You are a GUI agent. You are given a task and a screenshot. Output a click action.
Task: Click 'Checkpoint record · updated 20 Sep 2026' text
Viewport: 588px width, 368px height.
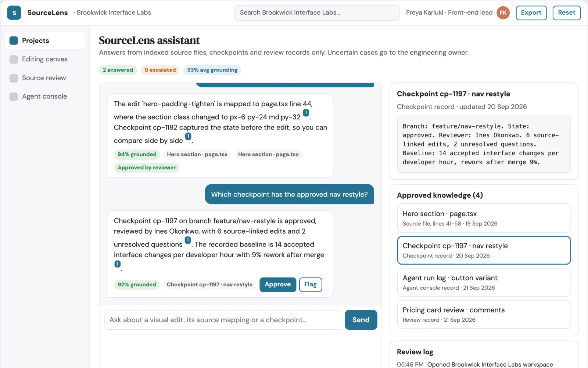tap(462, 107)
